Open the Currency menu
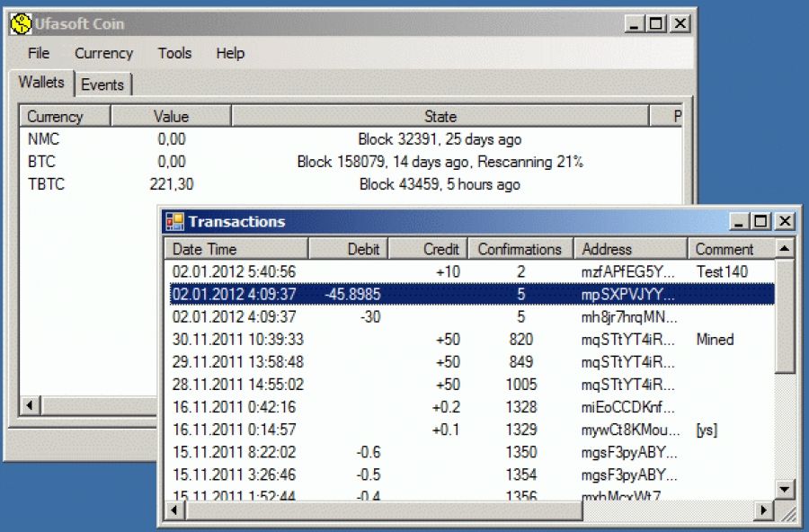The image size is (809, 532). tap(103, 53)
